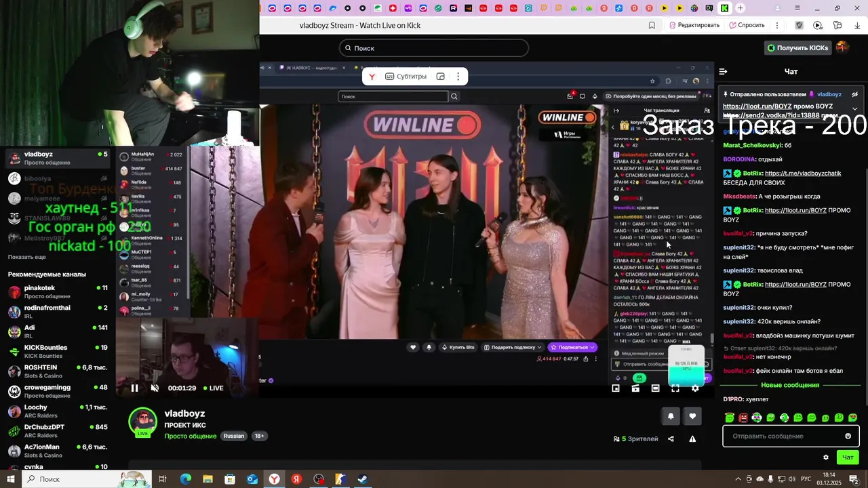
Task: Send message with the green Чат button
Action: coord(848,457)
